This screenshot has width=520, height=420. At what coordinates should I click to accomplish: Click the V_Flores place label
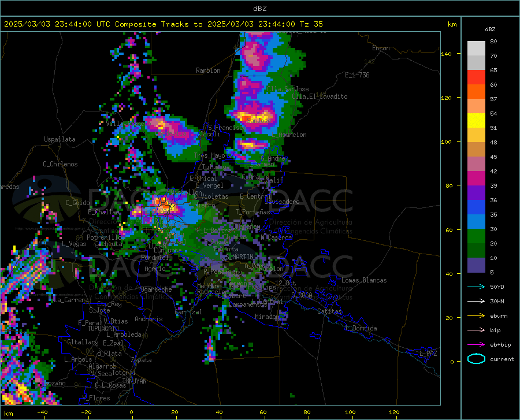(96, 398)
